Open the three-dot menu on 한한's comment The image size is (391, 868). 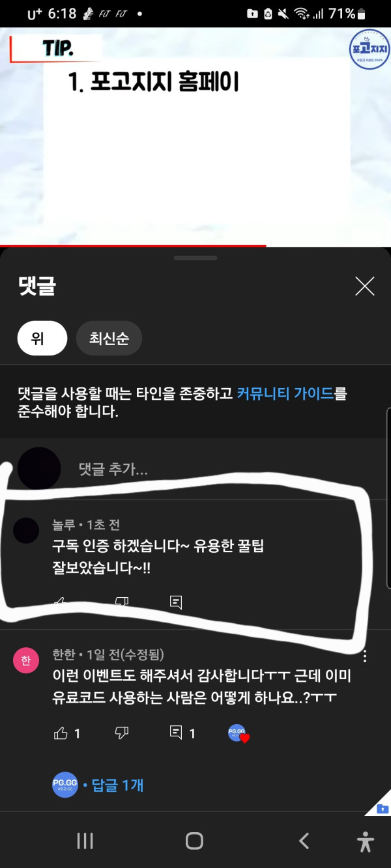(366, 656)
